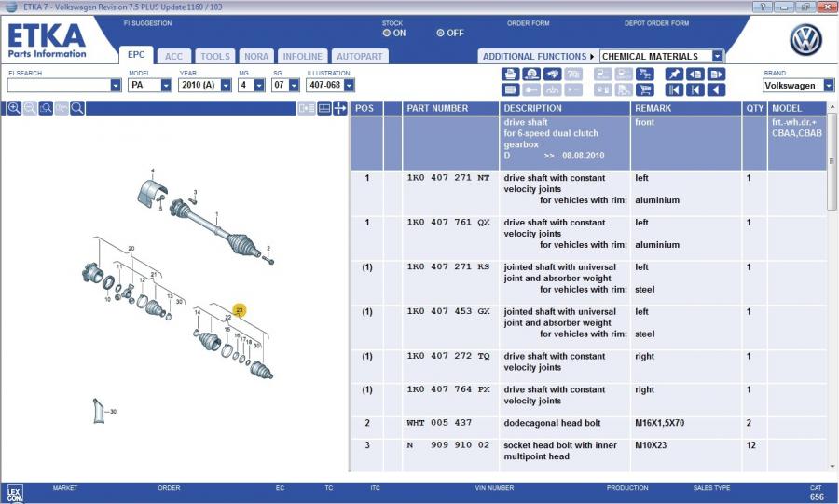Switch to the ACC tab

(x=174, y=56)
